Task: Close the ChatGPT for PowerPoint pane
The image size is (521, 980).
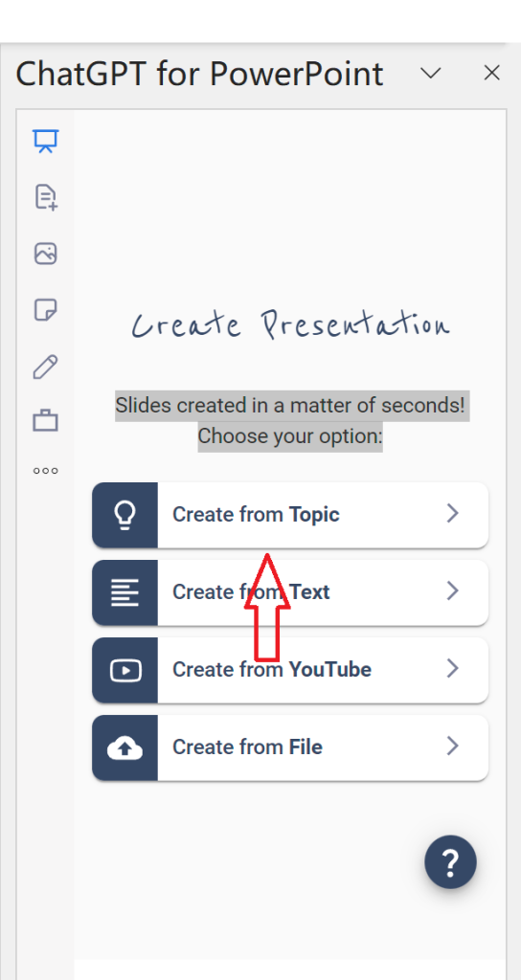Action: tap(491, 73)
